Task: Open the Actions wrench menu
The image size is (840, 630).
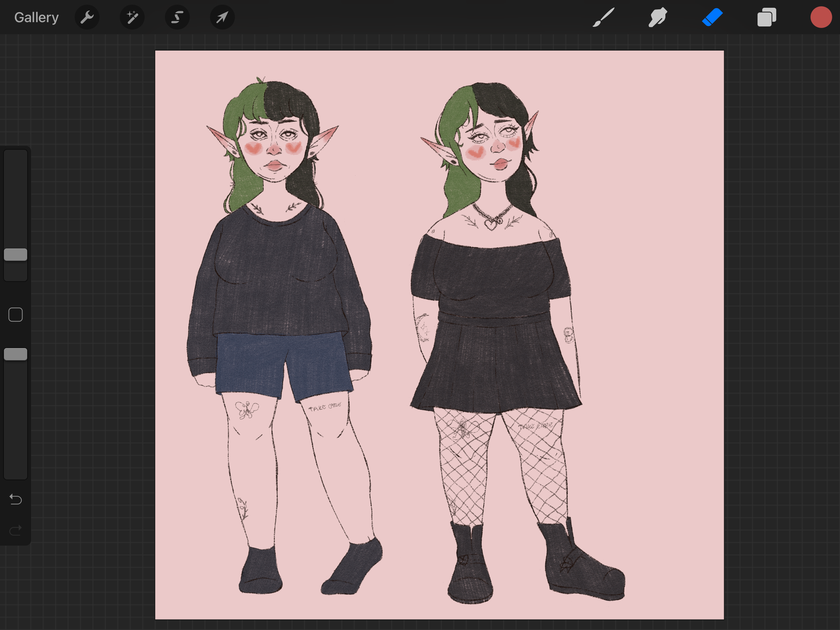Action: tap(87, 17)
